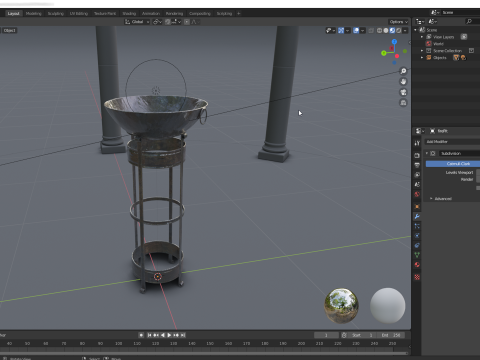Toggle snapping magnet icon

168,22
